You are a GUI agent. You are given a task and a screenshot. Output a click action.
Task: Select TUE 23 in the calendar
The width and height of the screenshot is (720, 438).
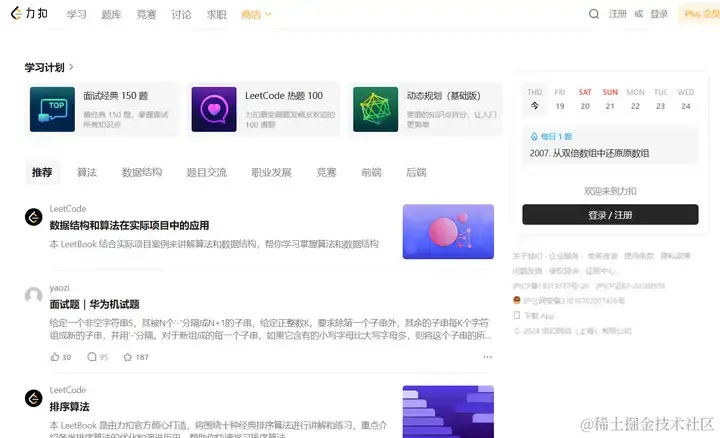660,99
